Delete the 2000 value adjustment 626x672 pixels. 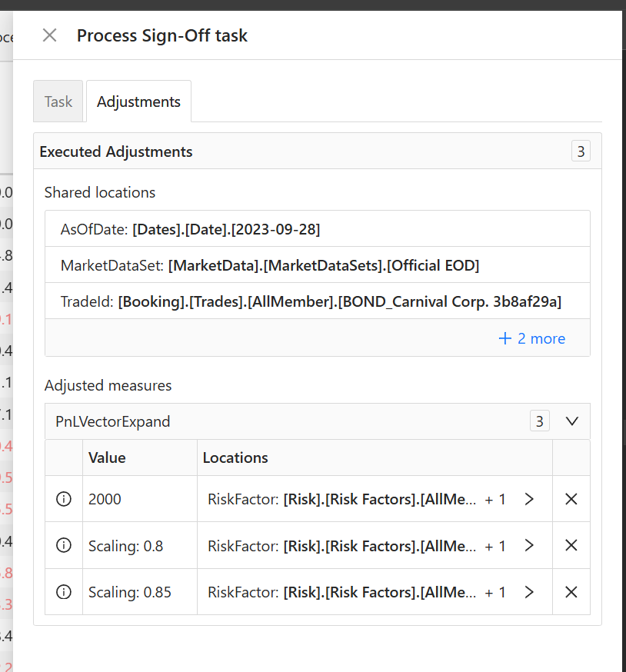(571, 499)
